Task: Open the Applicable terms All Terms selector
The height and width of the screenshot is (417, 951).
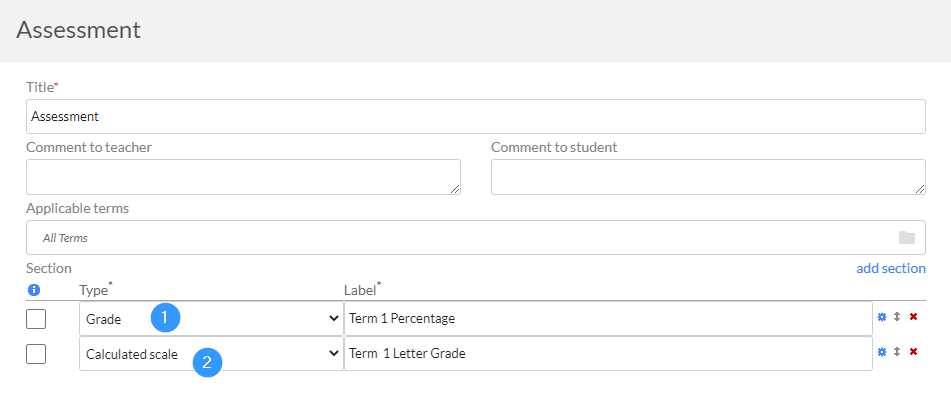Action: coord(476,238)
